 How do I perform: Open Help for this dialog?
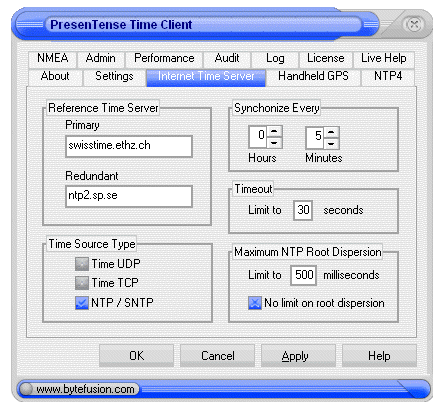point(379,356)
